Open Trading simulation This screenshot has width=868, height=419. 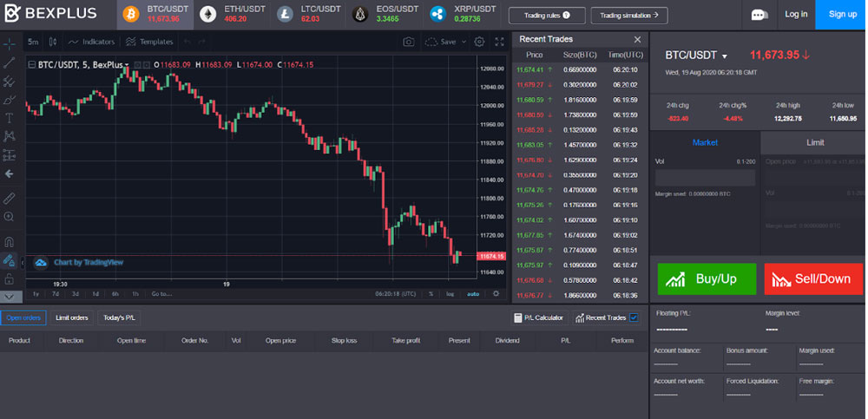[x=629, y=16]
